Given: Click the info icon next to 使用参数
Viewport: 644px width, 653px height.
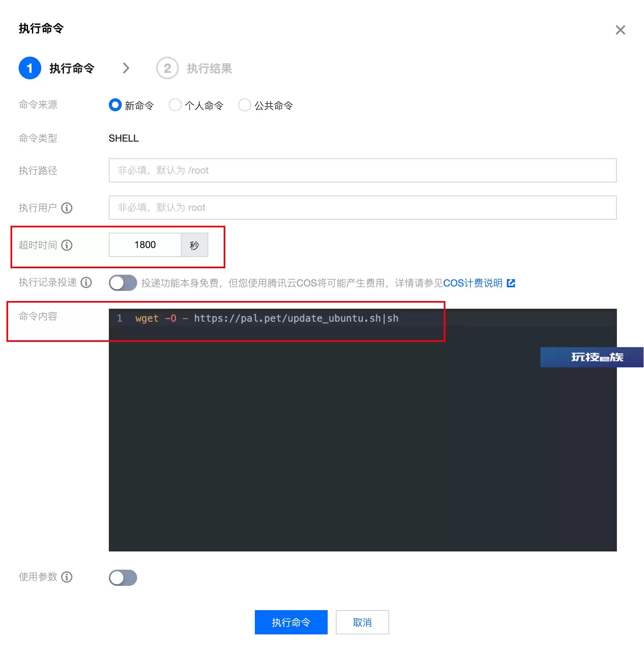Looking at the screenshot, I should [67, 577].
